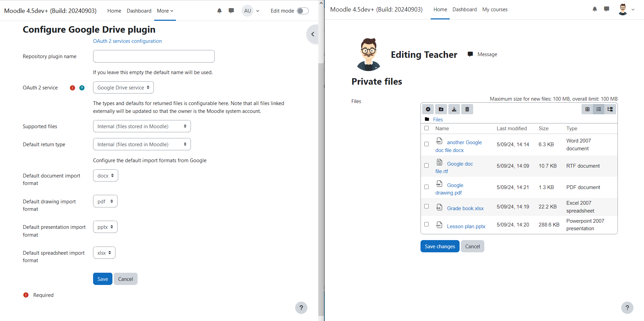Collapse the side drawer arrow button
The image size is (644, 321).
tap(312, 34)
